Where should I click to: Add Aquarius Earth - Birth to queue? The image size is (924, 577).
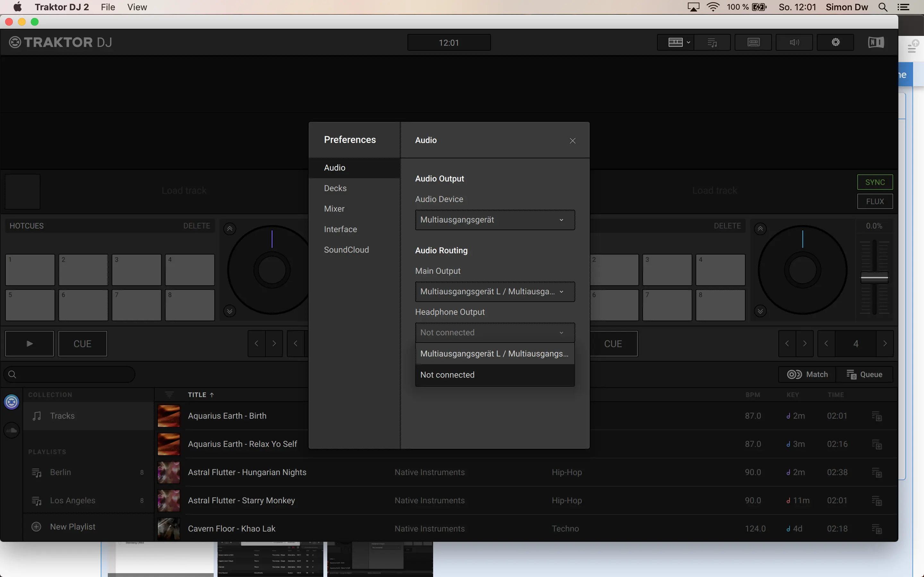click(x=876, y=416)
